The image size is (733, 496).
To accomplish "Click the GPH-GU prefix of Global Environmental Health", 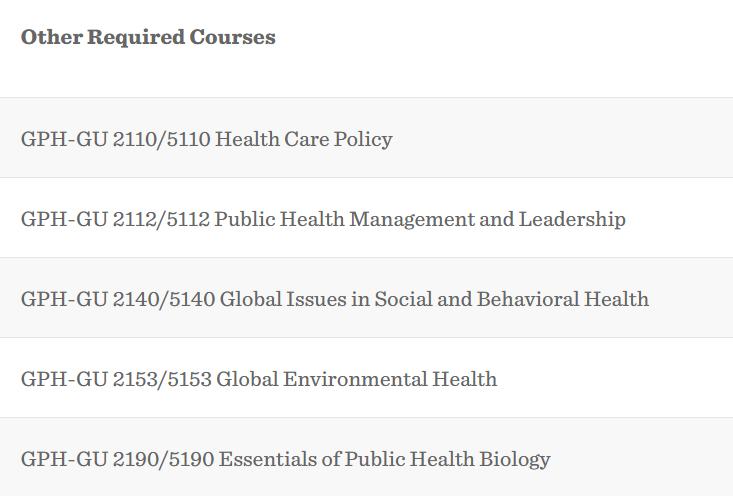I will pyautogui.click(x=64, y=379).
